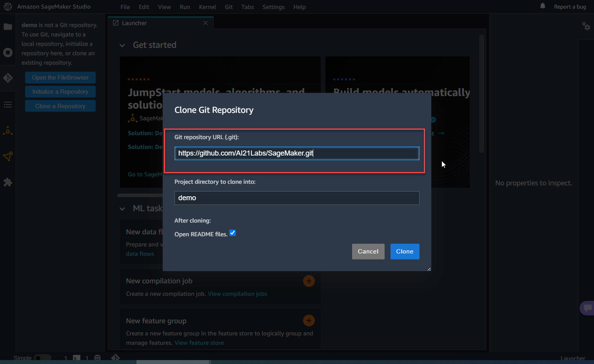Add a new feature group with plus icon
Image resolution: width=594 pixels, height=364 pixels.
click(309, 321)
